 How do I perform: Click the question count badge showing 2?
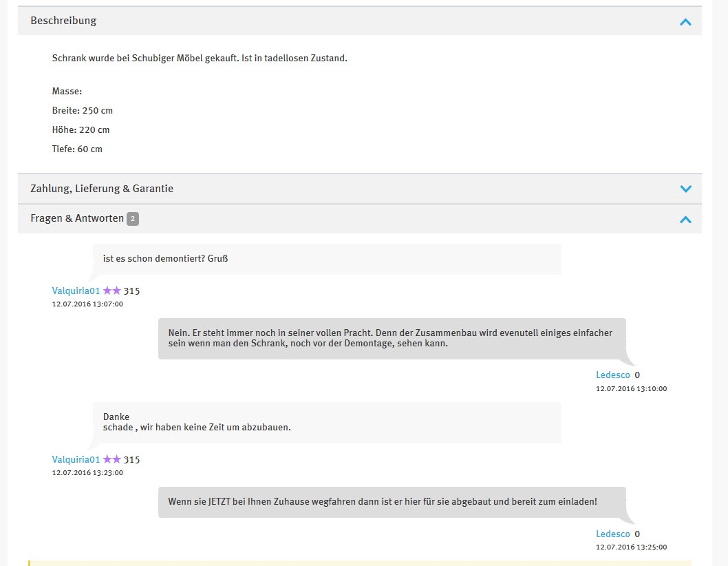pos(133,219)
